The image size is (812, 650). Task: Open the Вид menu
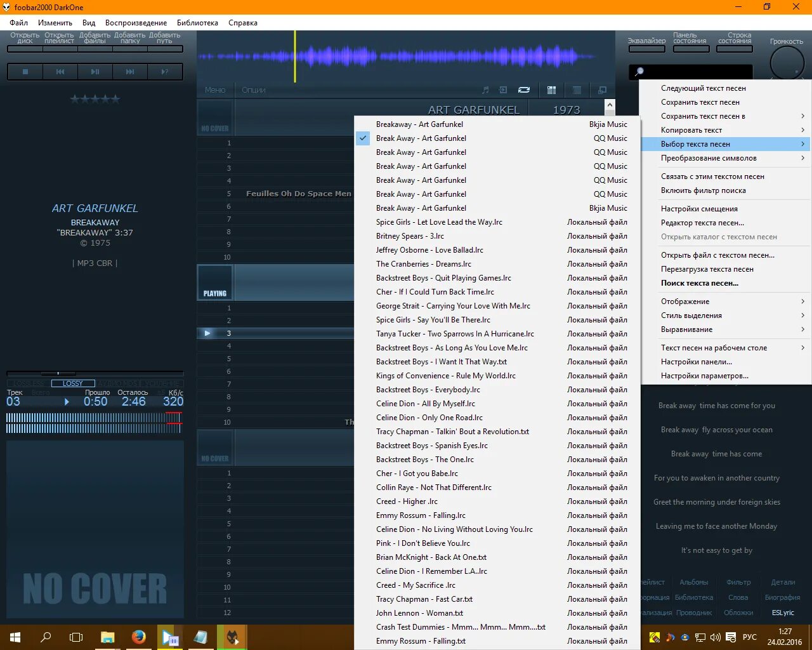pos(89,23)
